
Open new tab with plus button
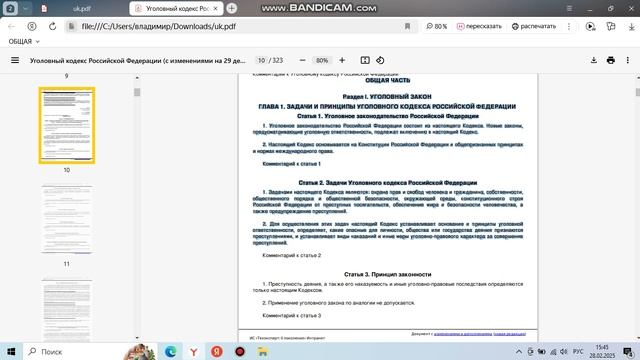click(231, 8)
